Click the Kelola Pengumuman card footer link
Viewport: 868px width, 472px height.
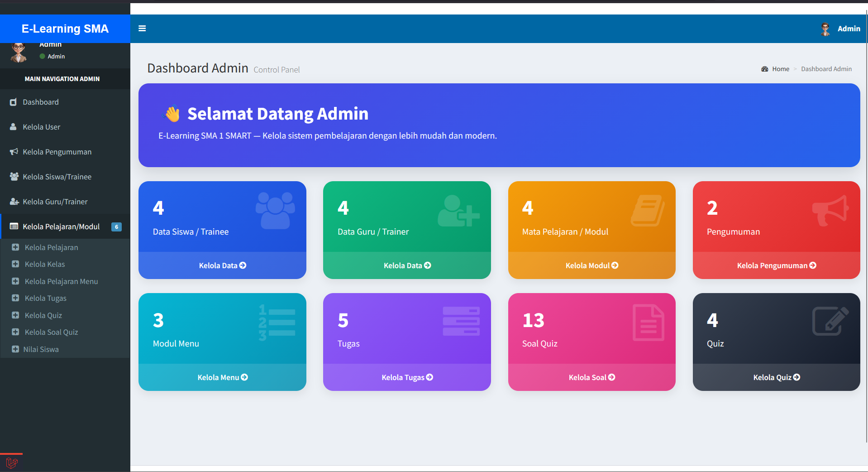click(777, 265)
